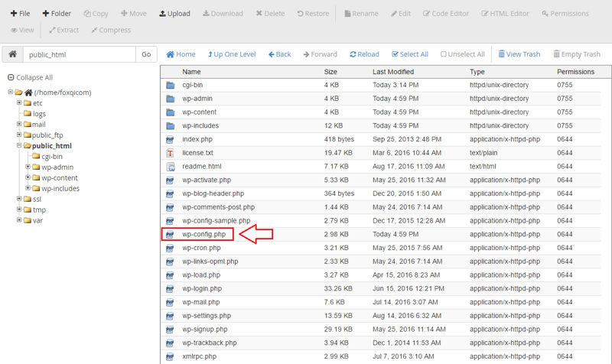
Task: Click the 0644 permissions of wp-cron.php
Action: pos(565,248)
